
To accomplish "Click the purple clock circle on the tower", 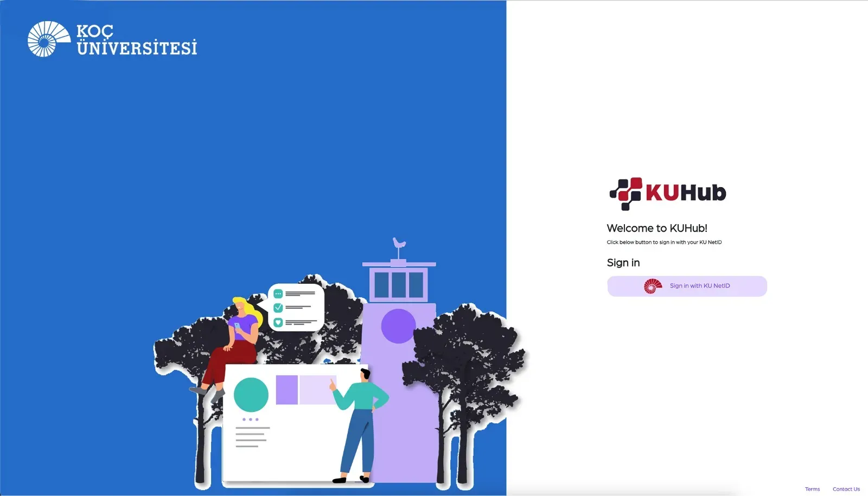I will [398, 326].
